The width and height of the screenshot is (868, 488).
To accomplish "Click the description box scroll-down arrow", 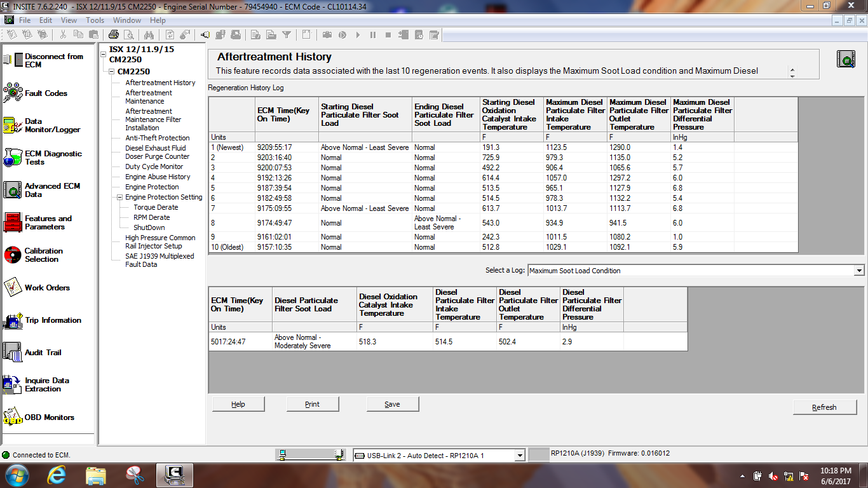I will (792, 76).
